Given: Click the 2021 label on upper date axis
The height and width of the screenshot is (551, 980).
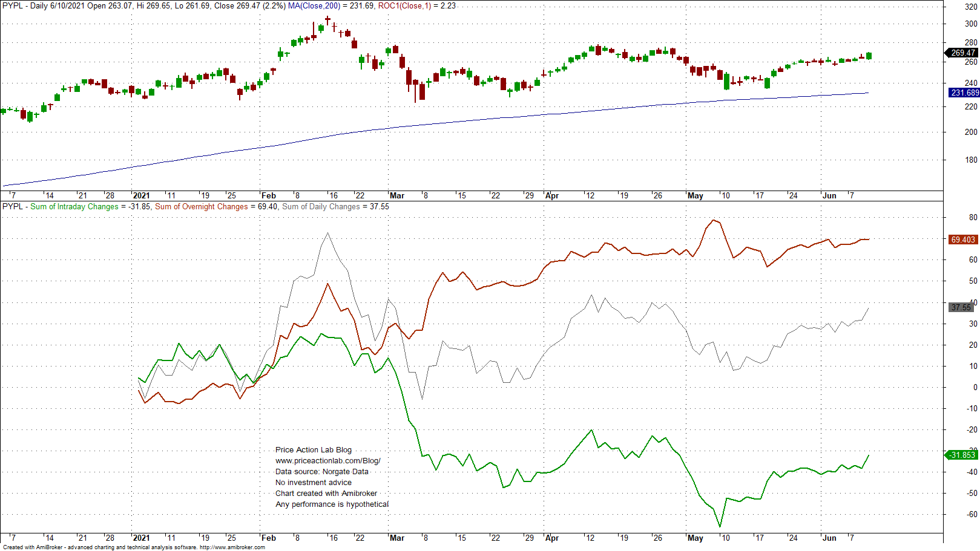Looking at the screenshot, I should click(141, 195).
